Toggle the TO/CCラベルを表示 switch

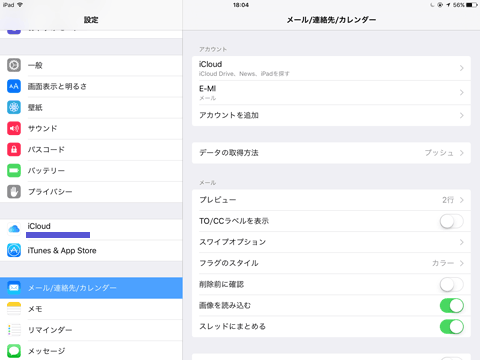452,221
